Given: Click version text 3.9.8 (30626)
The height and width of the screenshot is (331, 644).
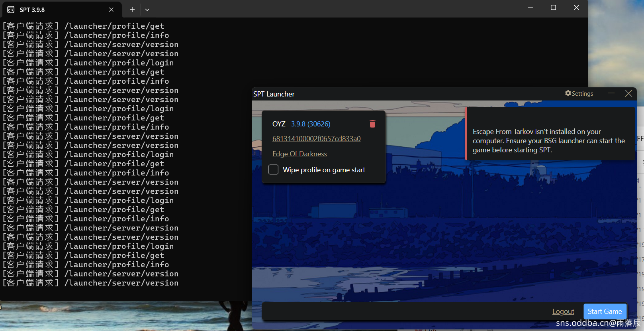Looking at the screenshot, I should (311, 124).
